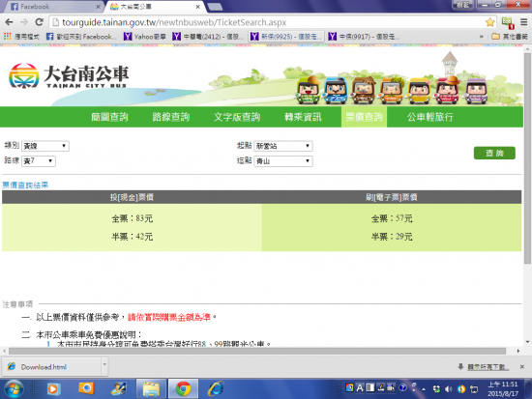This screenshot has width=532, height=399.
Task: Open Internet Explorer from taskbar
Action: pyautogui.click(x=216, y=388)
